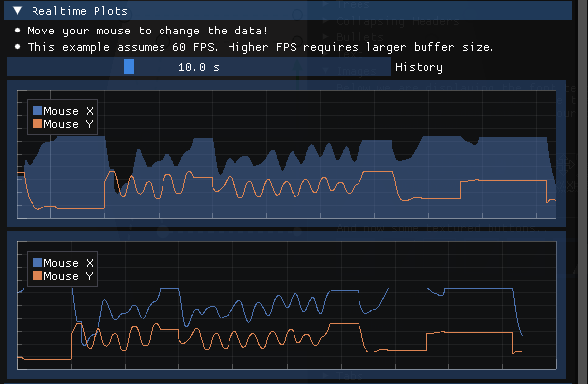Hide Mouse X series via bottom legend label
Image resolution: width=588 pixels, height=384 pixels.
coord(68,263)
